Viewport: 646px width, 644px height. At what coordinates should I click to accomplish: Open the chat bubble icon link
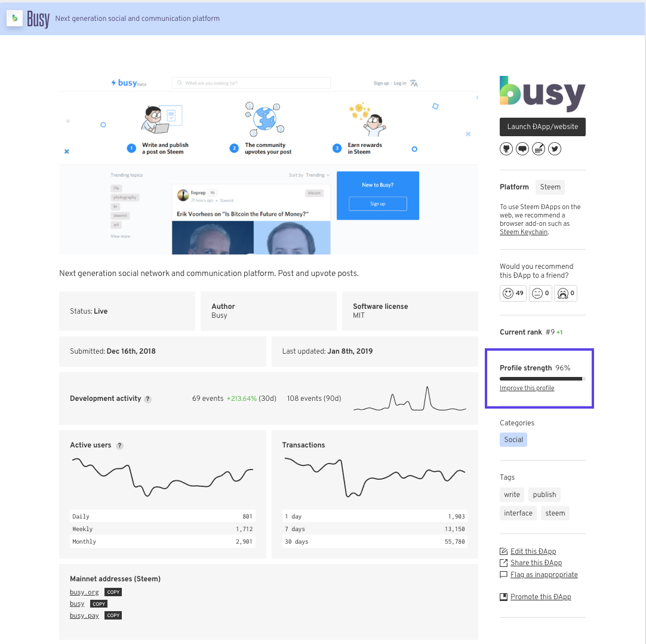pyautogui.click(x=522, y=148)
